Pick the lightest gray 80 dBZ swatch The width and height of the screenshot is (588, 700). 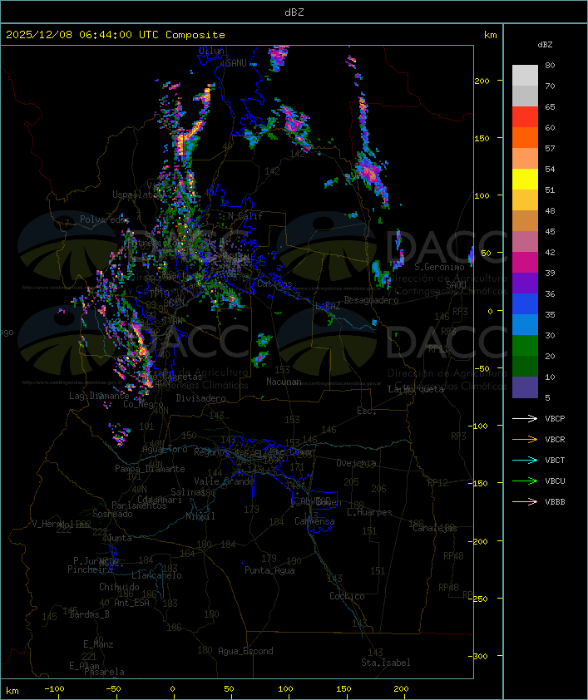click(x=525, y=76)
